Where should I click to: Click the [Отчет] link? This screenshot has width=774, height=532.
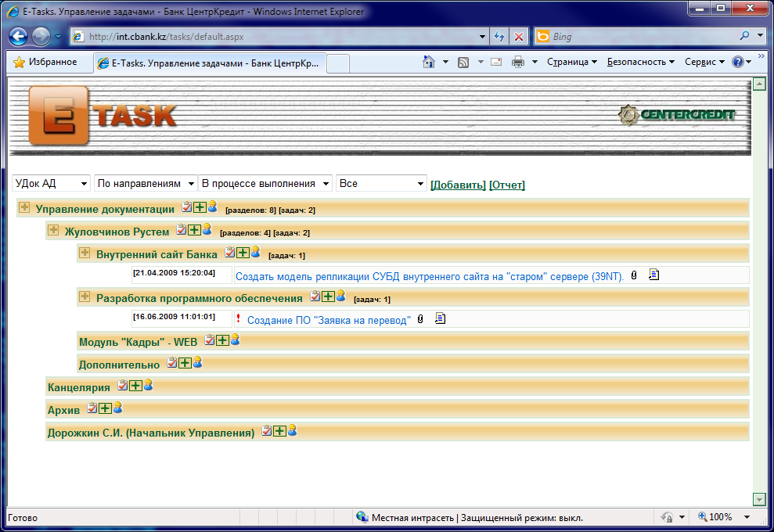(x=507, y=185)
